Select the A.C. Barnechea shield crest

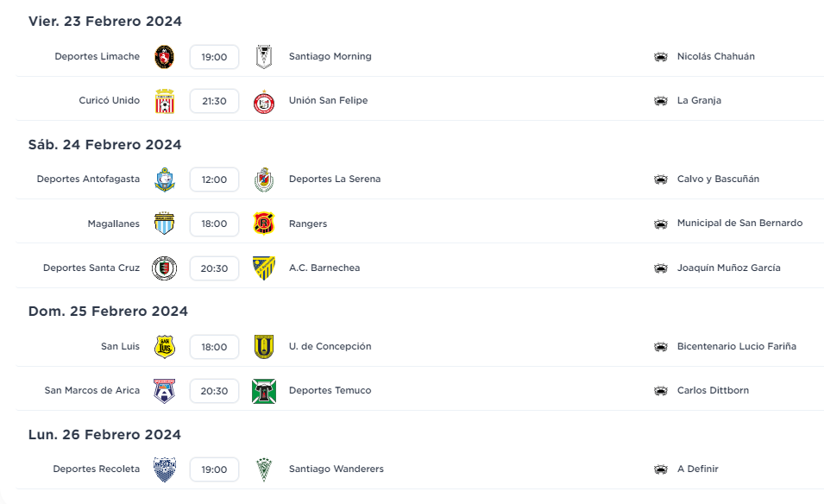tap(264, 268)
